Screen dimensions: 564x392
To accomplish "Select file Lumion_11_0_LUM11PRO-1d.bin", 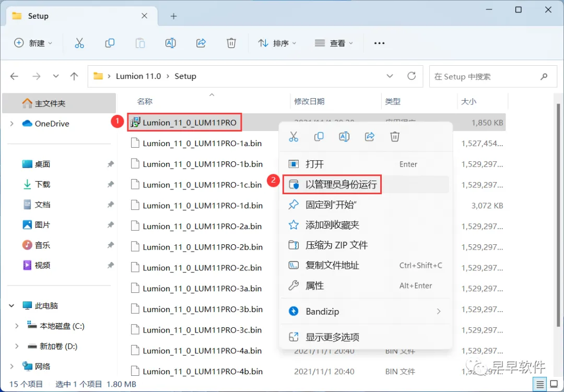I will click(203, 206).
